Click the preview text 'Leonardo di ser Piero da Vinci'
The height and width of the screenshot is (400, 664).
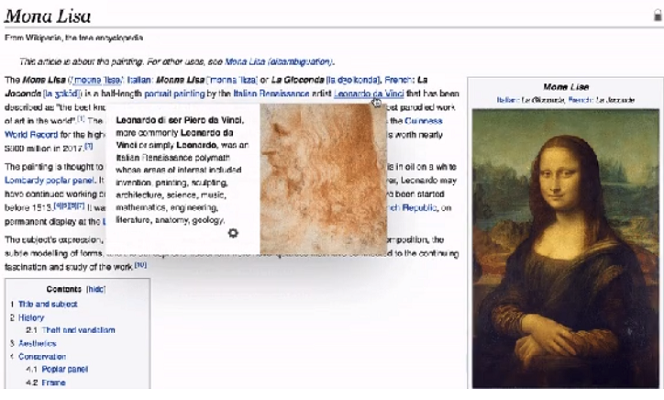180,120
